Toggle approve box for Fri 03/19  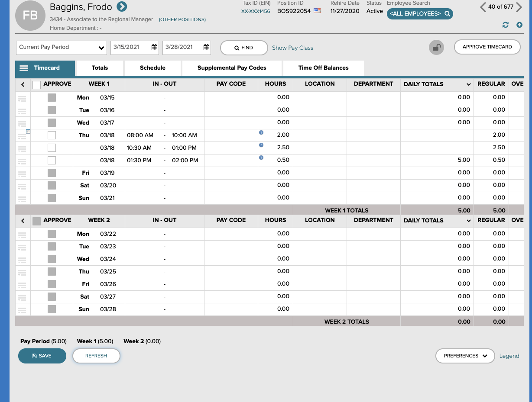pos(52,173)
